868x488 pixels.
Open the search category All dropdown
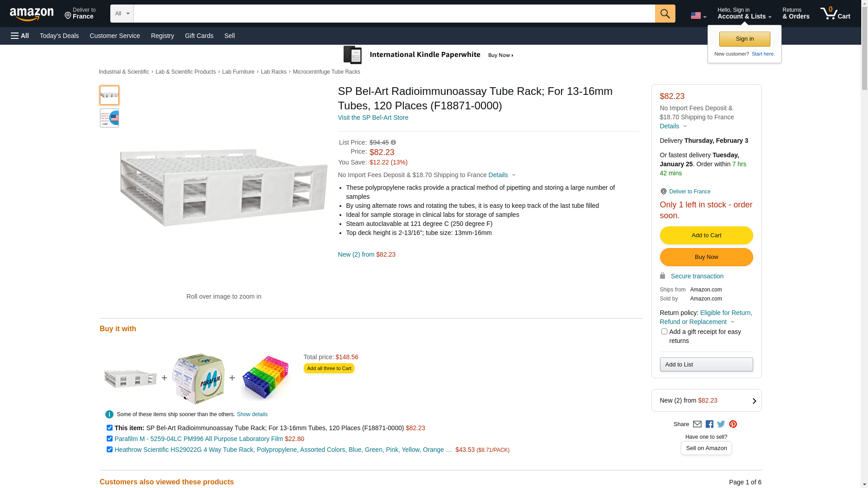tap(122, 14)
